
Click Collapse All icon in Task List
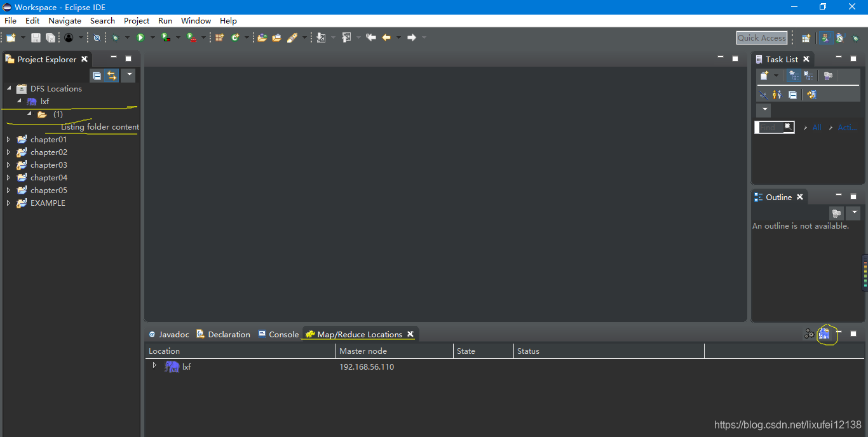pos(792,95)
